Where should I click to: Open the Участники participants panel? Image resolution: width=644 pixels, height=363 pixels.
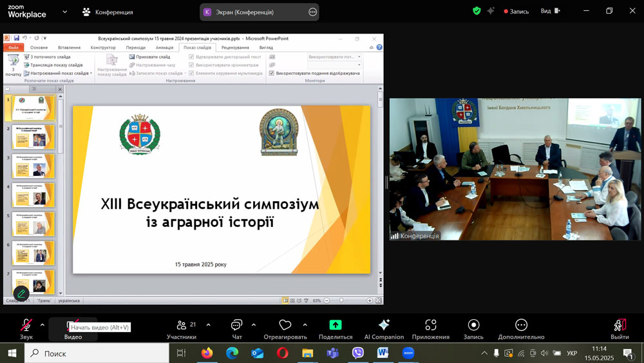pos(182,328)
